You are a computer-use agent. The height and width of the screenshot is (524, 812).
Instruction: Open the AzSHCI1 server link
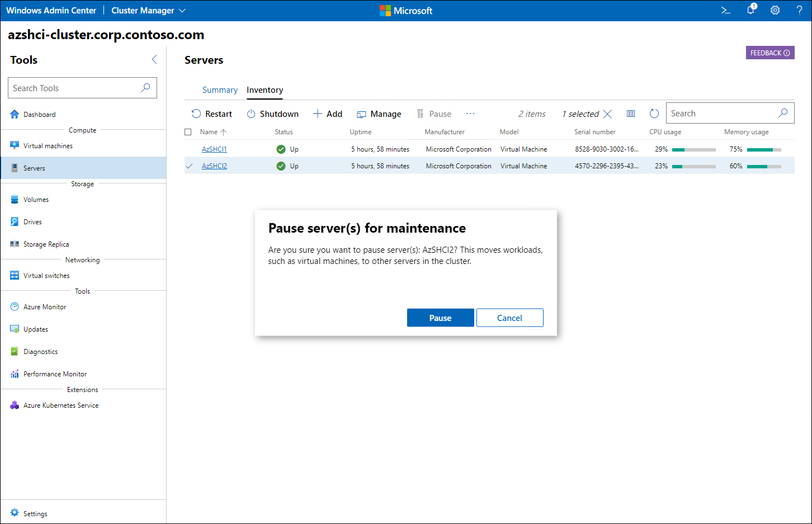click(x=214, y=149)
